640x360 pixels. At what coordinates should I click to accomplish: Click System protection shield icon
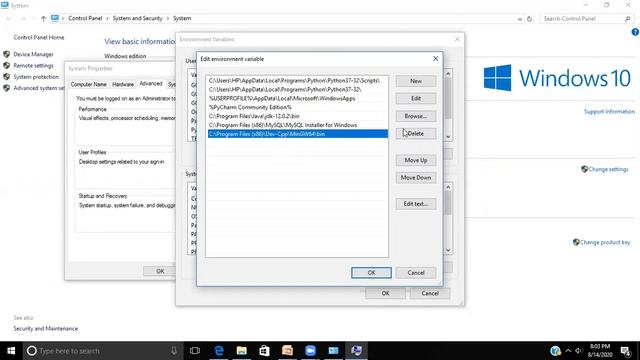[7, 77]
